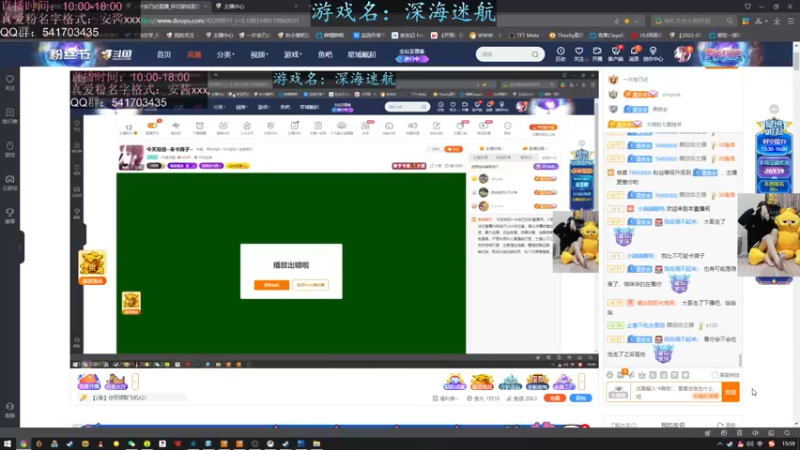800x450 pixels.
Task: Click the taskbar clock
Action: [x=789, y=444]
